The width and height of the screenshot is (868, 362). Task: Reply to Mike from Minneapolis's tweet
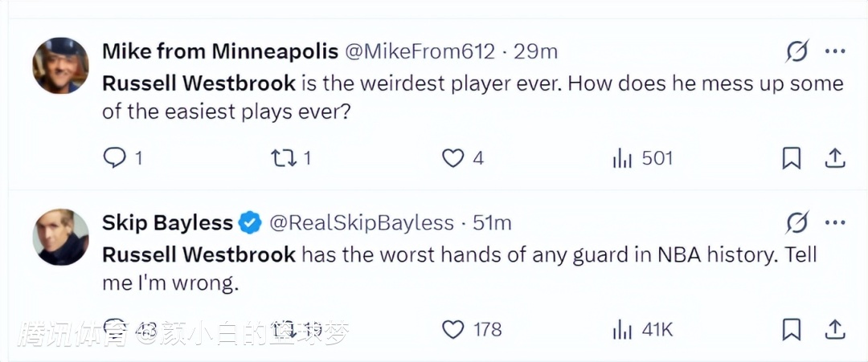(x=115, y=158)
